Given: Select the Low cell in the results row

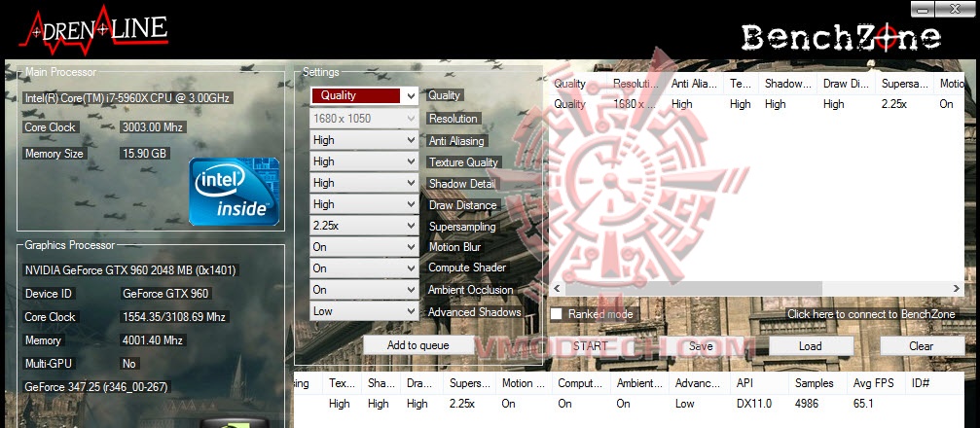Looking at the screenshot, I should click(x=684, y=404).
